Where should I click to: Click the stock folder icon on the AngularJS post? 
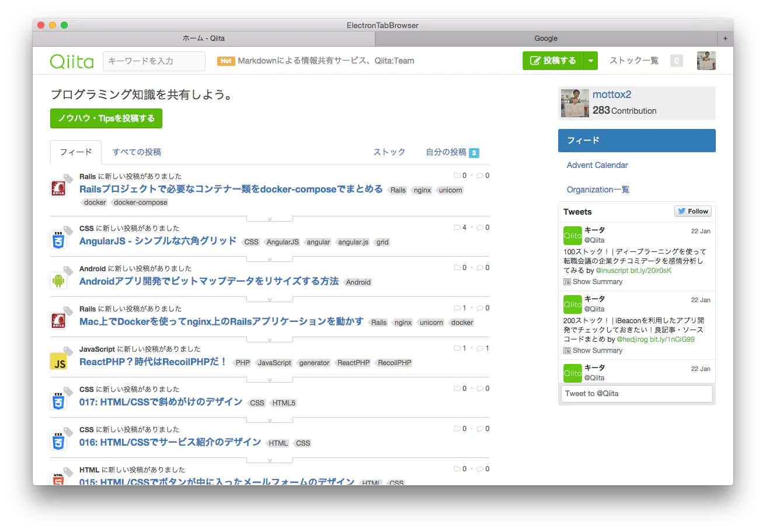point(457,228)
